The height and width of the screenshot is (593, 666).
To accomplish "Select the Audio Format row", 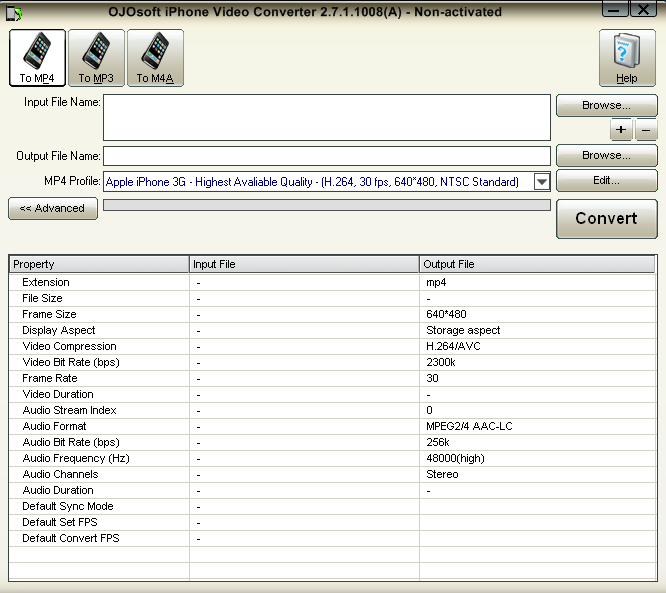I will point(333,426).
